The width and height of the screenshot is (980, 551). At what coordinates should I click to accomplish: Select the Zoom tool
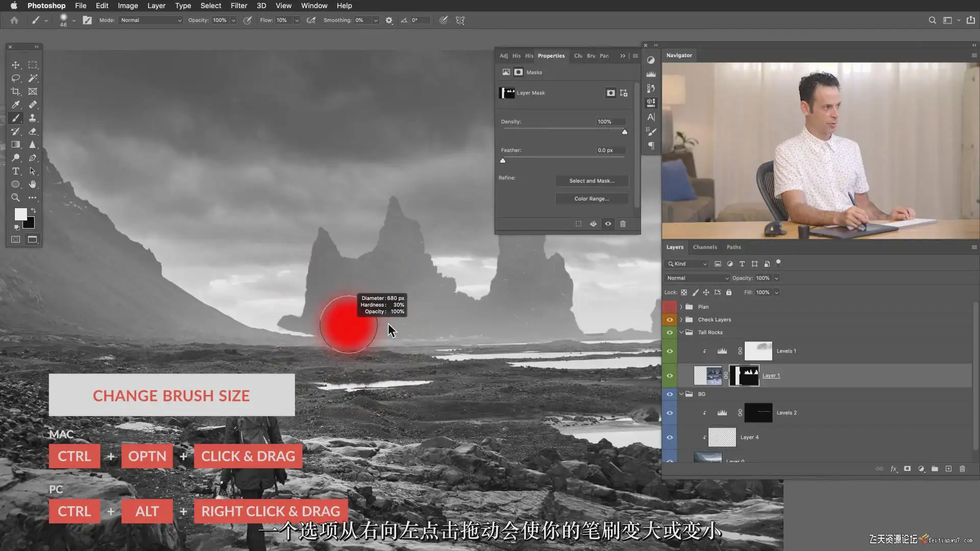[x=16, y=197]
